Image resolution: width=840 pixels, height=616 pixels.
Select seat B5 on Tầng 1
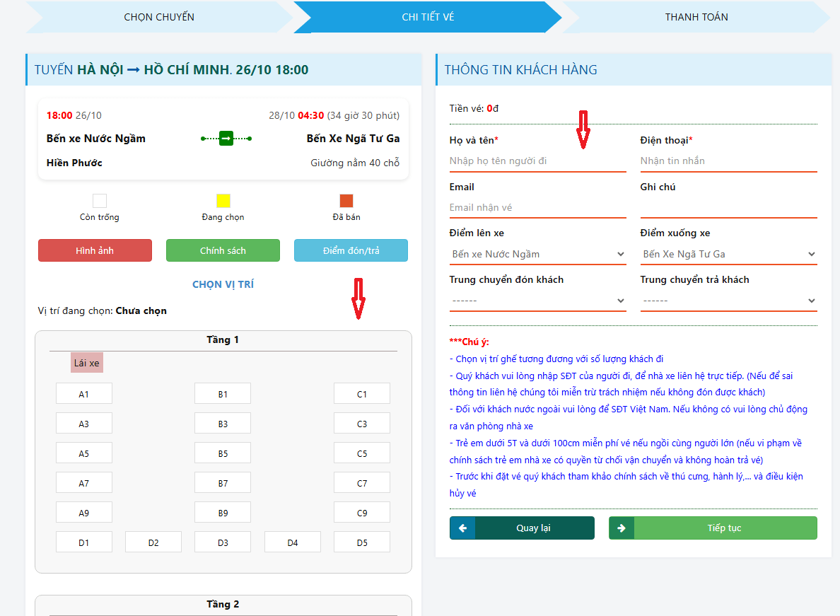click(223, 453)
